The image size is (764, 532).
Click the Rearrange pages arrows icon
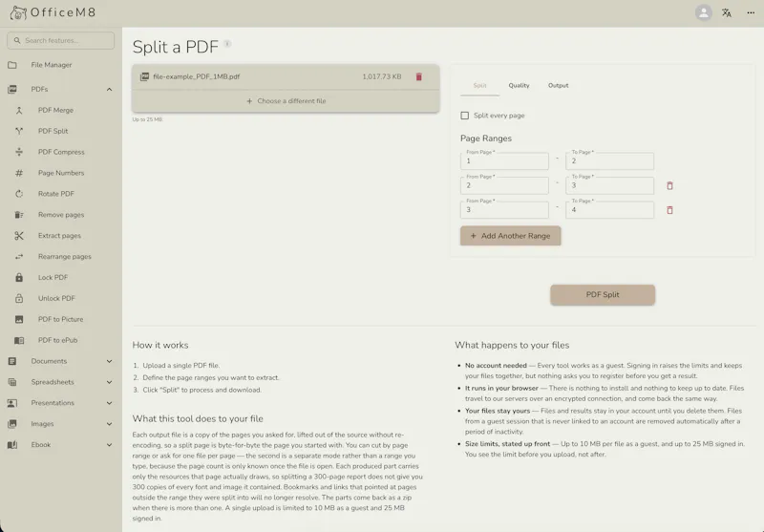tap(19, 257)
